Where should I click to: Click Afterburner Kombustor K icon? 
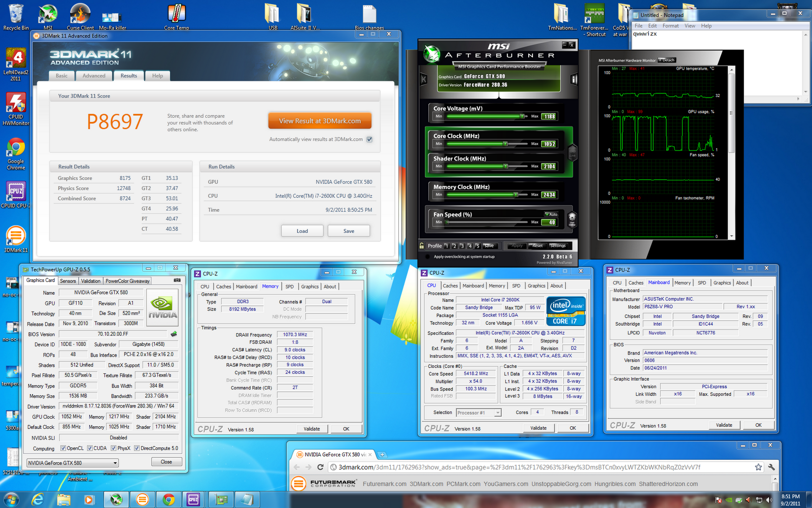[424, 79]
